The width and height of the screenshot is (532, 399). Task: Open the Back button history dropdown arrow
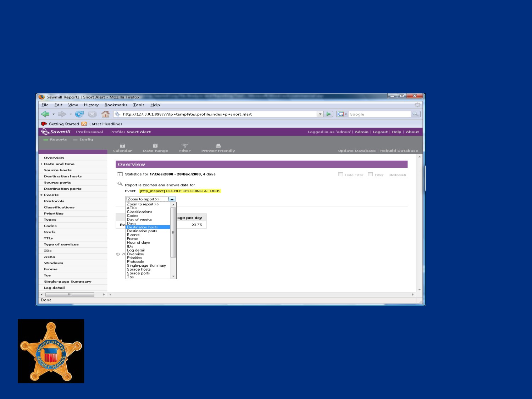pos(54,114)
